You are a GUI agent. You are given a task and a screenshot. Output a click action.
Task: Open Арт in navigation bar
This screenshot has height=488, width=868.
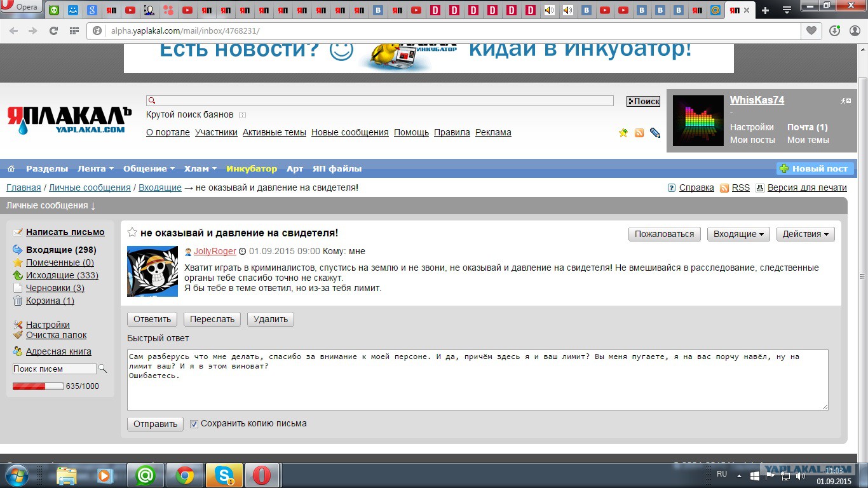coord(295,168)
